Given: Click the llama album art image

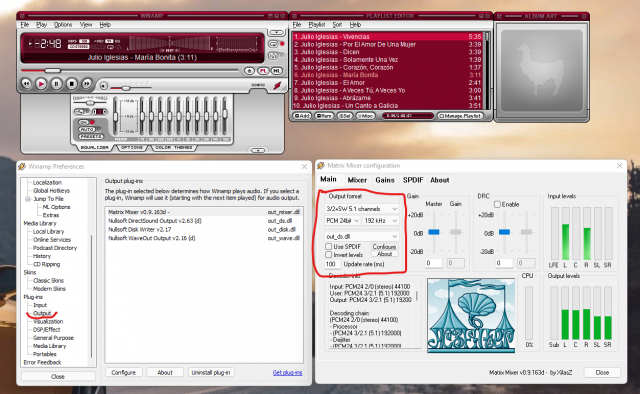Looking at the screenshot, I should pyautogui.click(x=542, y=70).
